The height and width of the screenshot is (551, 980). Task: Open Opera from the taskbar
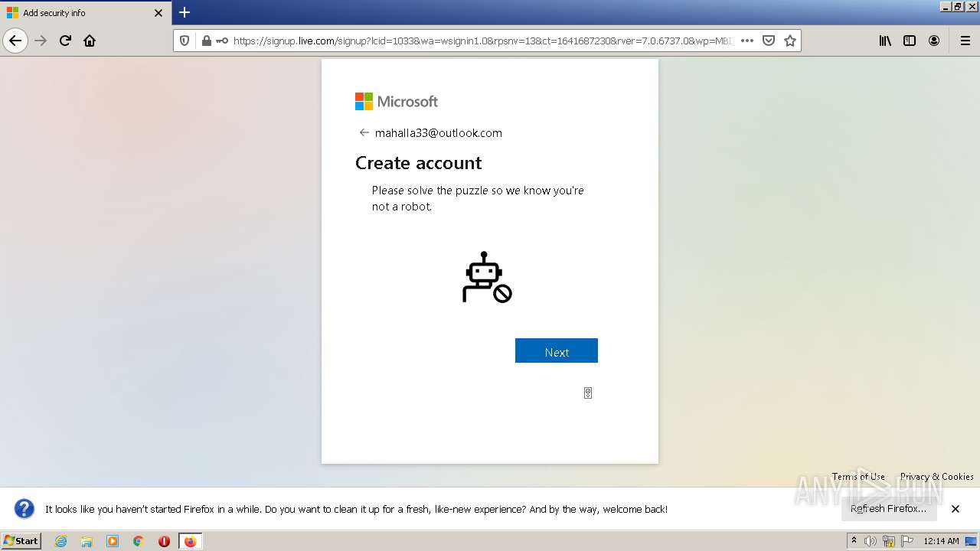tap(164, 541)
